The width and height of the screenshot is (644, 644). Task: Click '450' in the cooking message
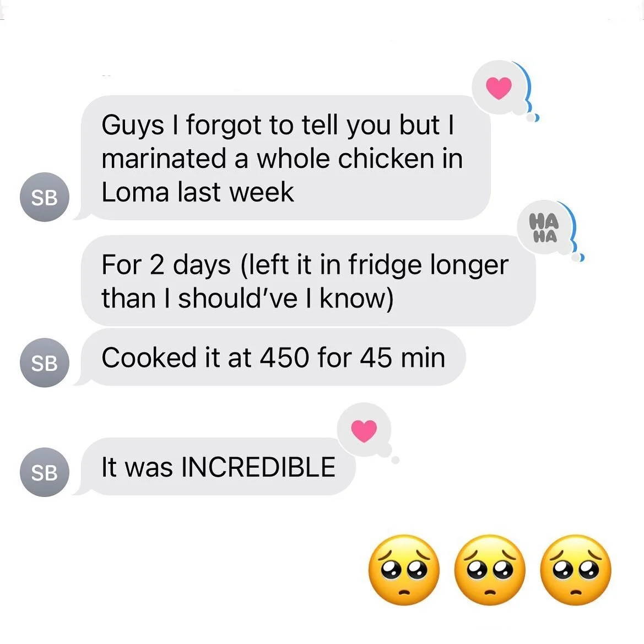[x=284, y=358]
